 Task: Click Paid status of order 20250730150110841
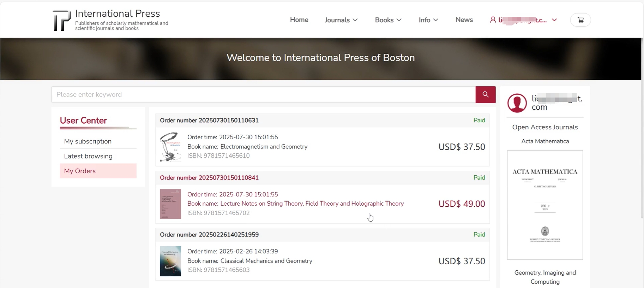[479, 178]
